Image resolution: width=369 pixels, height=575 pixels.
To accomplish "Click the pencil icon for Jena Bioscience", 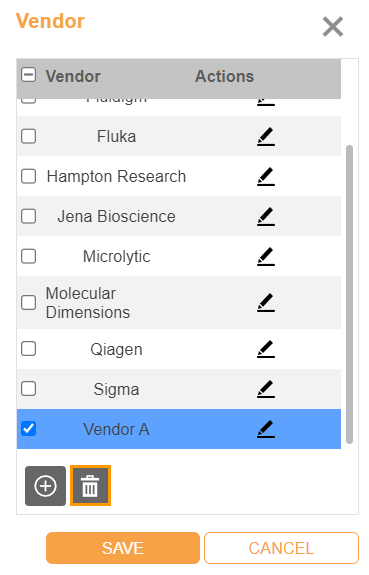I will (266, 216).
